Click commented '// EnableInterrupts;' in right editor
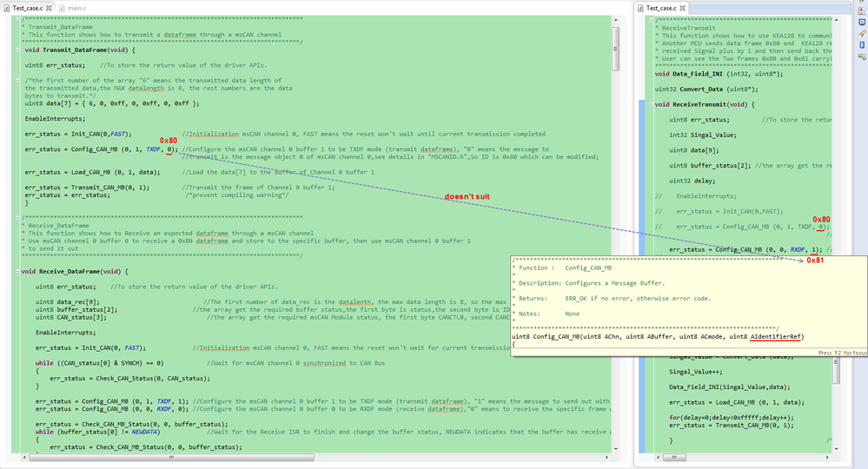Screen dimensions: 868x469 click(x=696, y=196)
